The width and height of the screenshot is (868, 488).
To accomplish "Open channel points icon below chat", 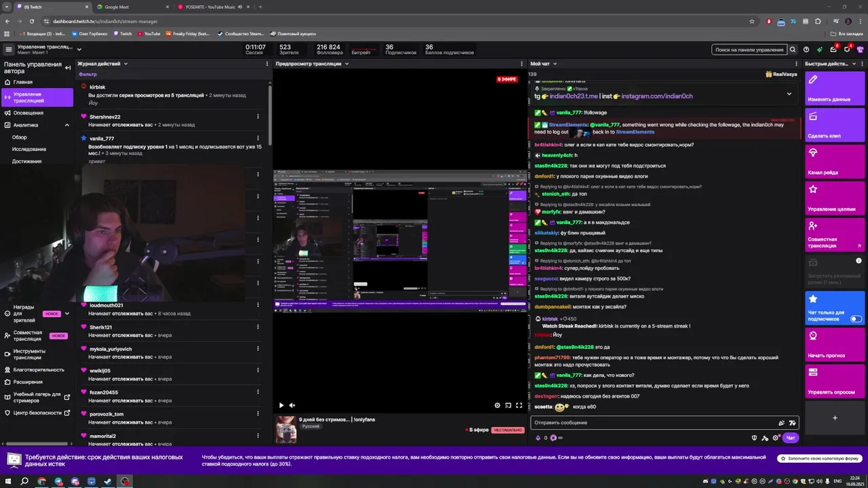I will click(553, 438).
